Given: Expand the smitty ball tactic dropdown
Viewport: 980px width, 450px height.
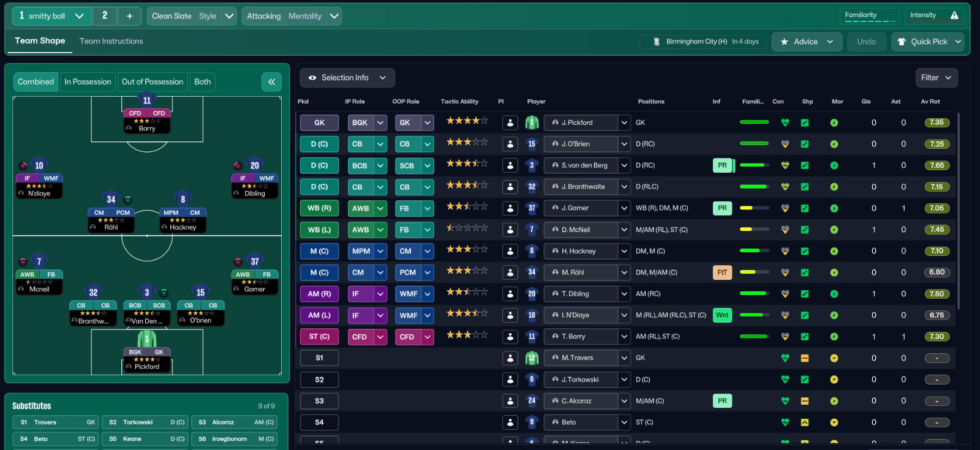Looking at the screenshot, I should pos(79,16).
